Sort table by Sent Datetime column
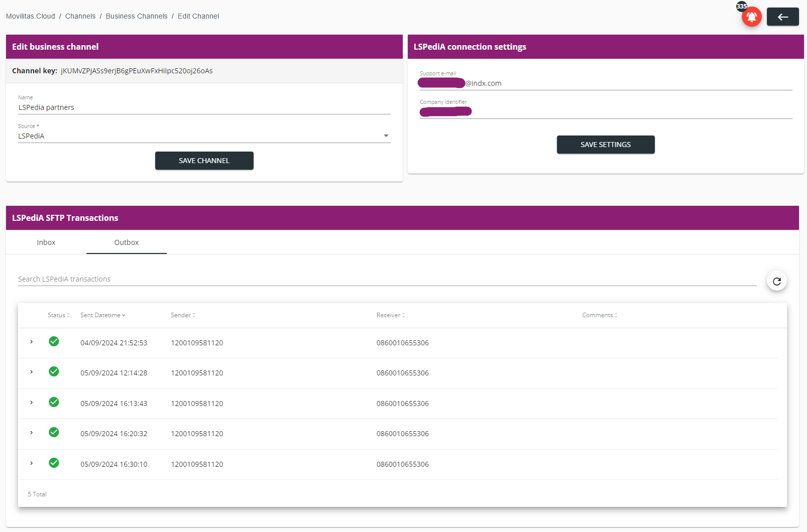This screenshot has height=532, width=807. click(103, 315)
